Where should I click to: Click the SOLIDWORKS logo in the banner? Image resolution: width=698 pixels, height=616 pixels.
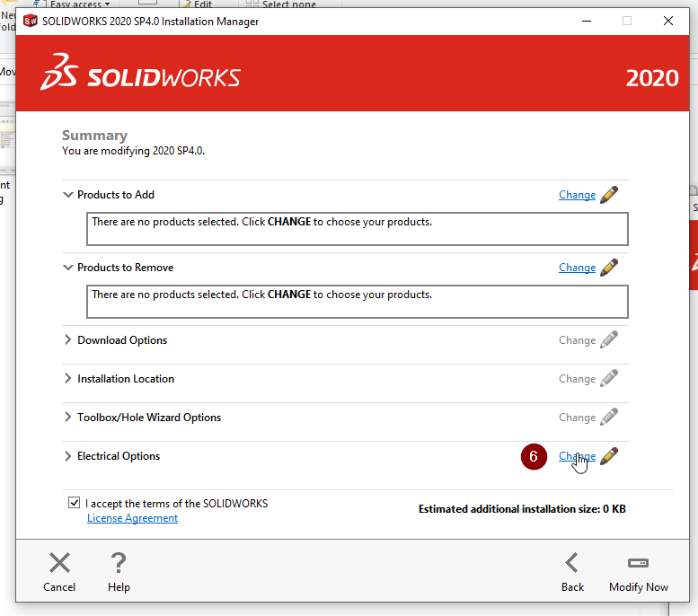140,73
